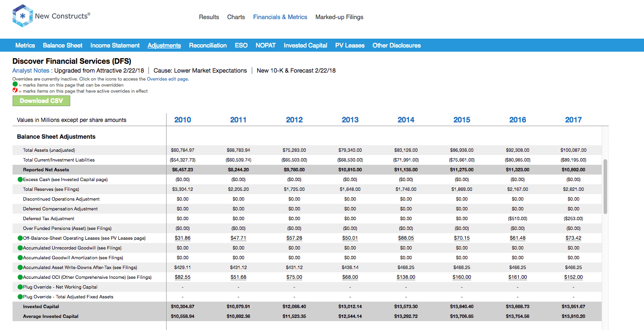Switch to the Income Statement tab
Screen dimensions: 644x330
coord(115,45)
